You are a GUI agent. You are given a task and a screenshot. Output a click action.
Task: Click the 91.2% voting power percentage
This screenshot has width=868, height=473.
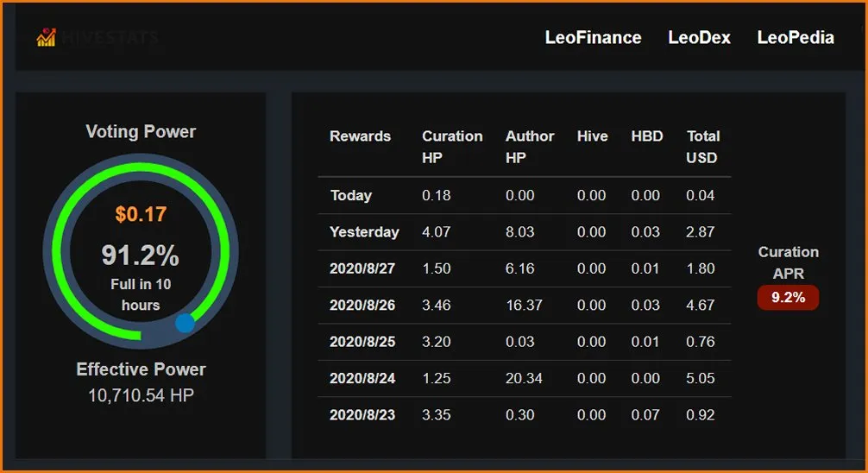coord(141,255)
